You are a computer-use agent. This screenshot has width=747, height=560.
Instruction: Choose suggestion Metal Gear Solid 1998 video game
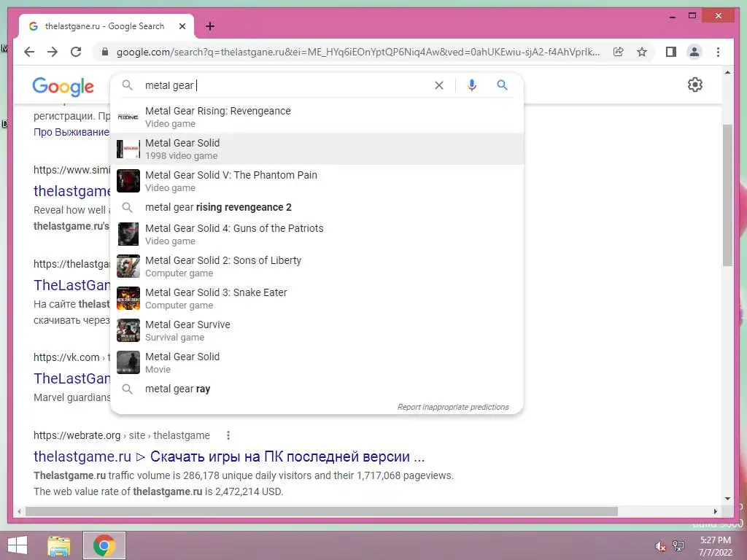click(x=317, y=149)
